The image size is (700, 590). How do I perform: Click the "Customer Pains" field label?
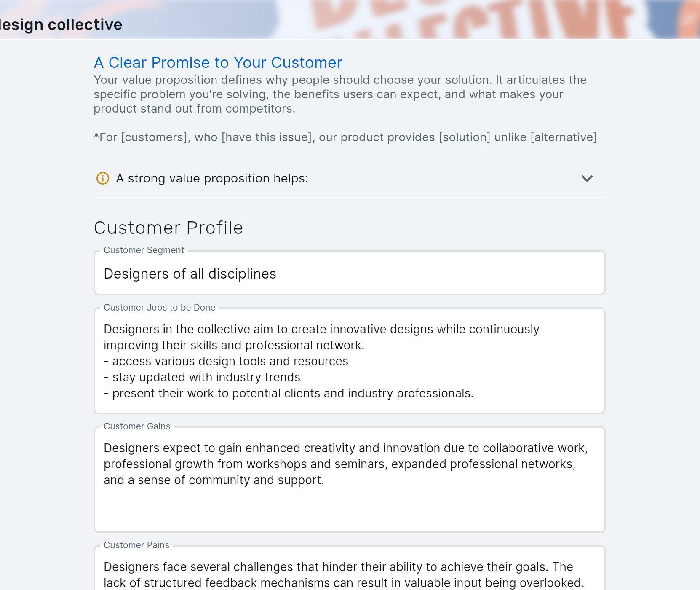136,545
